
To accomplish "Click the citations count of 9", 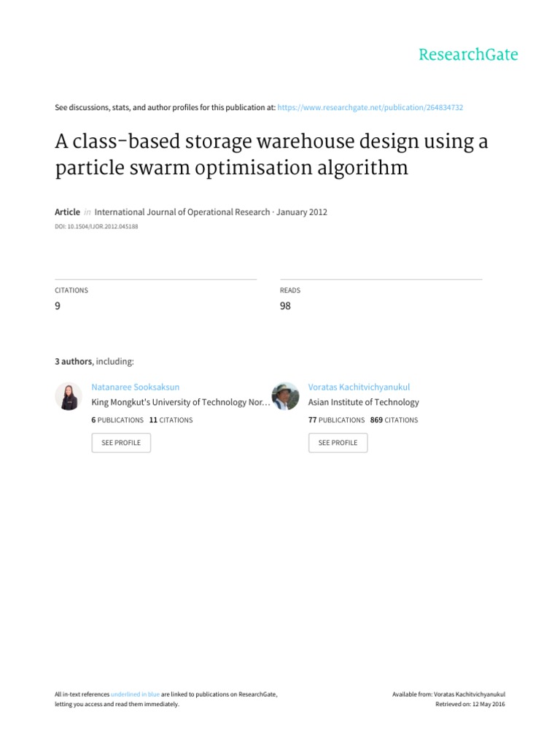I will [x=58, y=306].
